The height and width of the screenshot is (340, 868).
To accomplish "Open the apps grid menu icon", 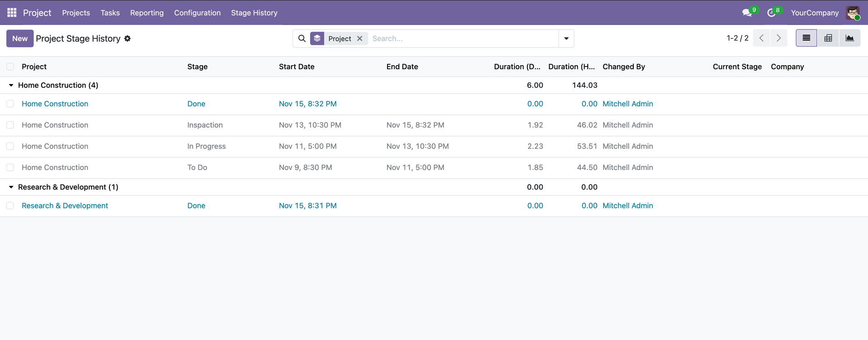I will click(12, 13).
